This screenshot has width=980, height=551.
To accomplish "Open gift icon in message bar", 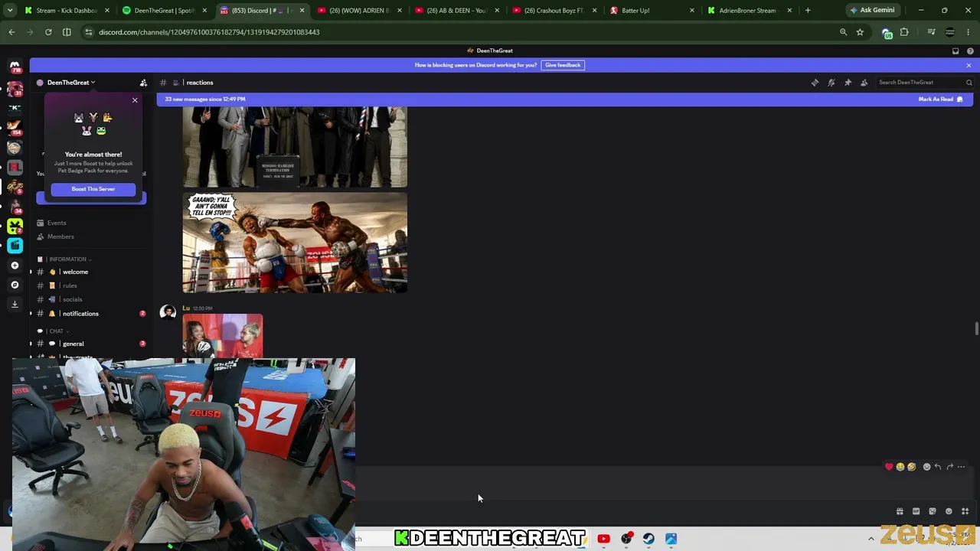I will click(x=900, y=511).
